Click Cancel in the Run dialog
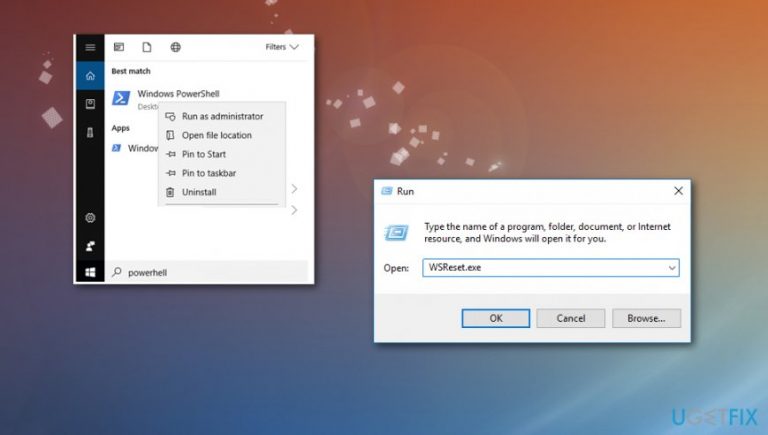The image size is (768, 435). point(571,318)
